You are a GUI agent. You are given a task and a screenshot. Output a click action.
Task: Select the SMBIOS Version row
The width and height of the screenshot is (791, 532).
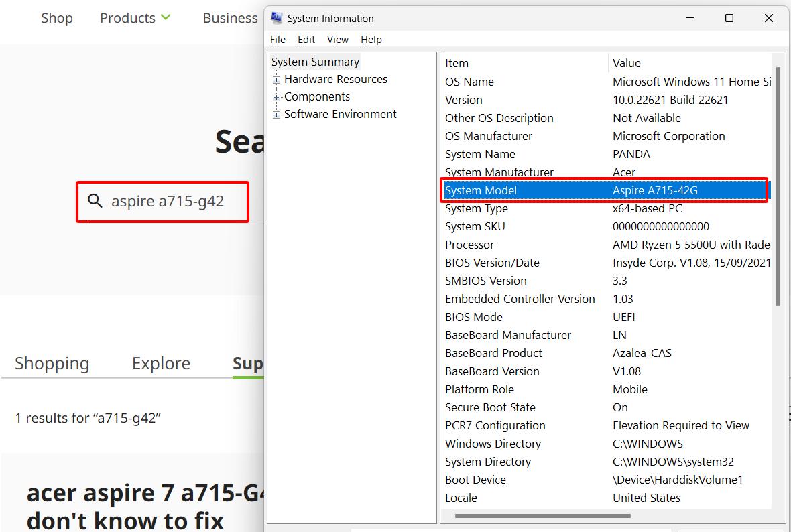coord(607,281)
